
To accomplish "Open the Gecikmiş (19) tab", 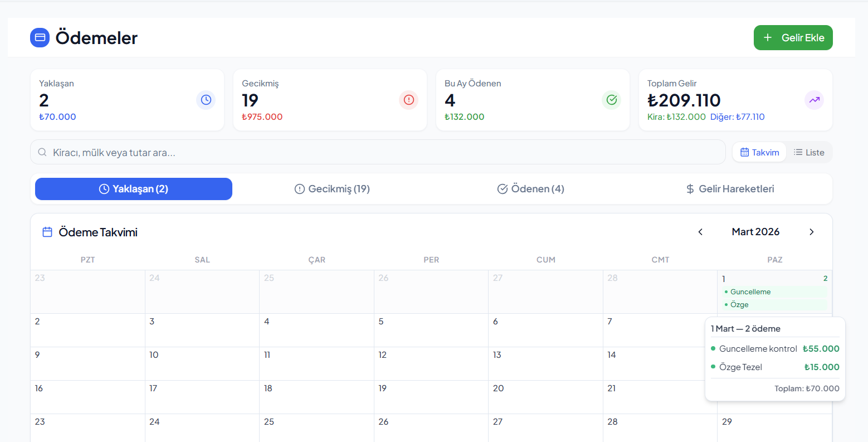I will (332, 189).
